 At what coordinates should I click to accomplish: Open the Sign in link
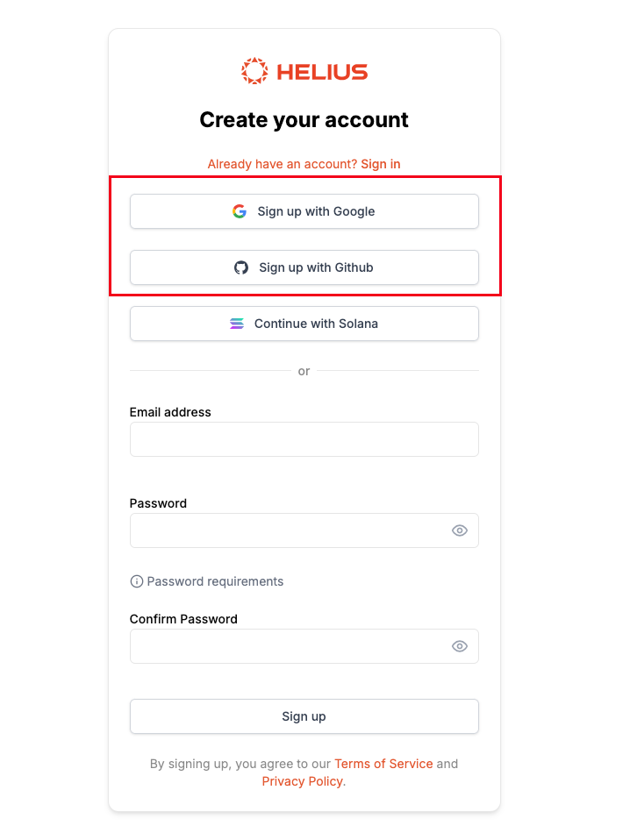pos(380,164)
